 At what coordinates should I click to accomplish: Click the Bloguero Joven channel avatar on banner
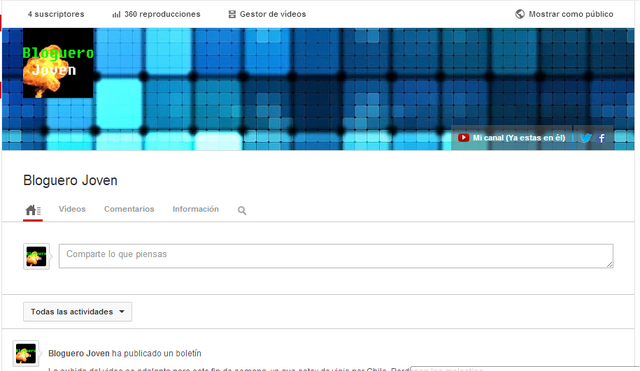58,63
